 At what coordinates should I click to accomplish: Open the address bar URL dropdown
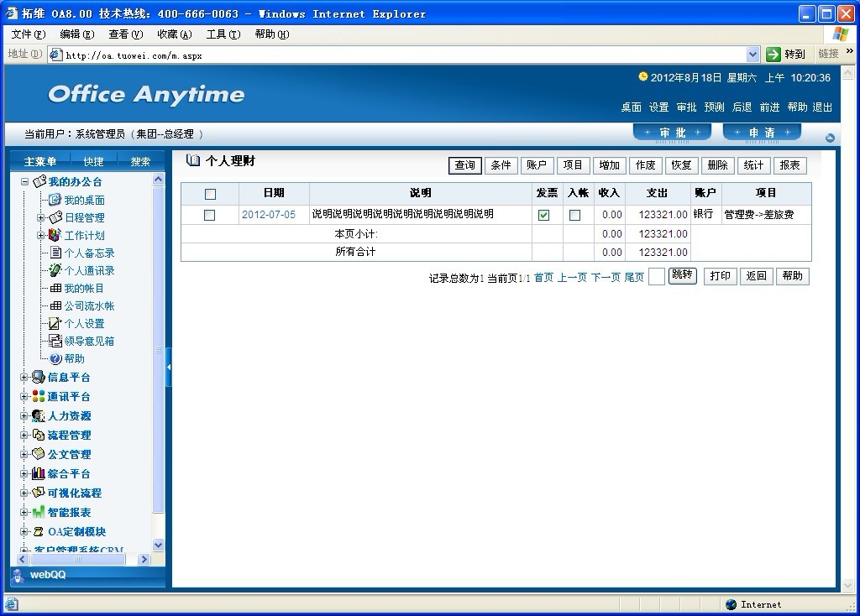(752, 54)
